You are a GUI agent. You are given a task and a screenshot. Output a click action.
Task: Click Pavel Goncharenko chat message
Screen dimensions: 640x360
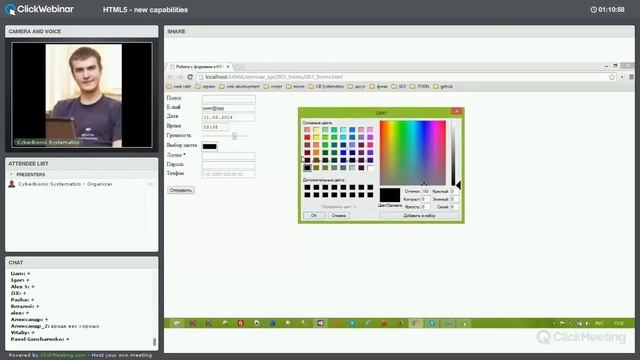[40, 339]
